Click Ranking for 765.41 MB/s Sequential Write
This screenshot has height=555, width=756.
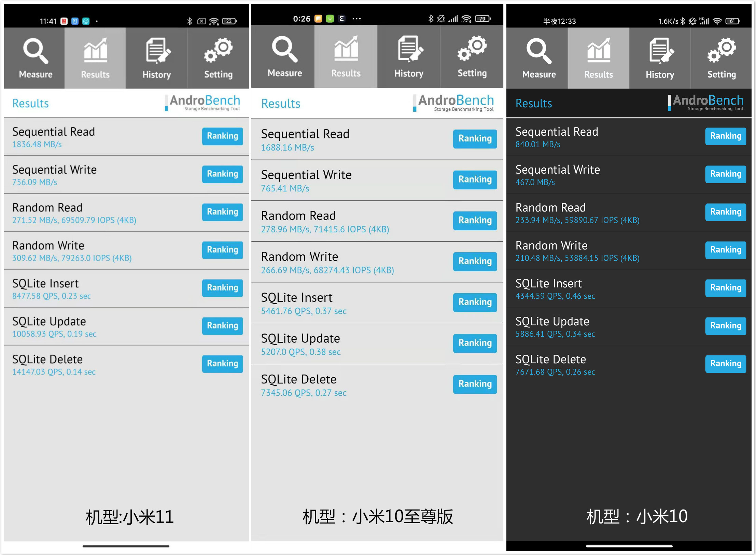(475, 179)
